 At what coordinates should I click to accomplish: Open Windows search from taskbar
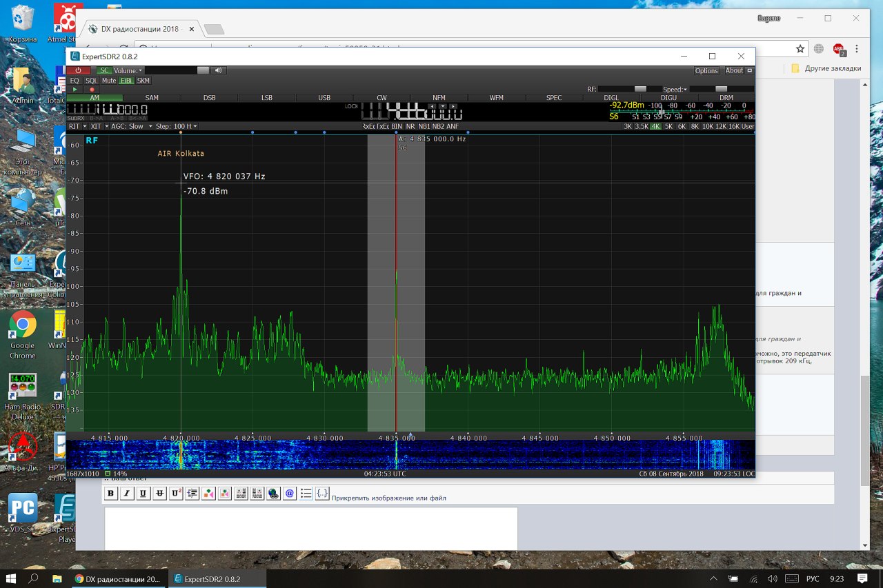point(33,578)
